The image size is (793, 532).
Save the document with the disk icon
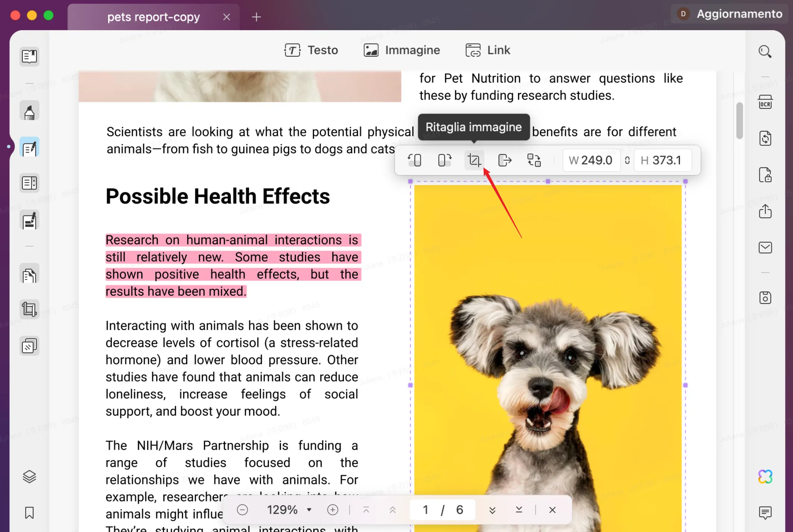pyautogui.click(x=765, y=298)
